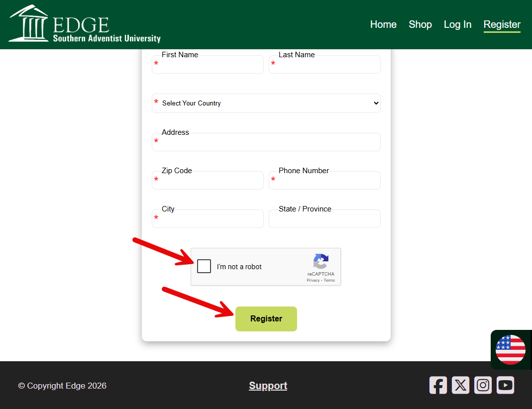This screenshot has height=409, width=532.
Task: Focus the Phone Number input field
Action: [x=326, y=181]
